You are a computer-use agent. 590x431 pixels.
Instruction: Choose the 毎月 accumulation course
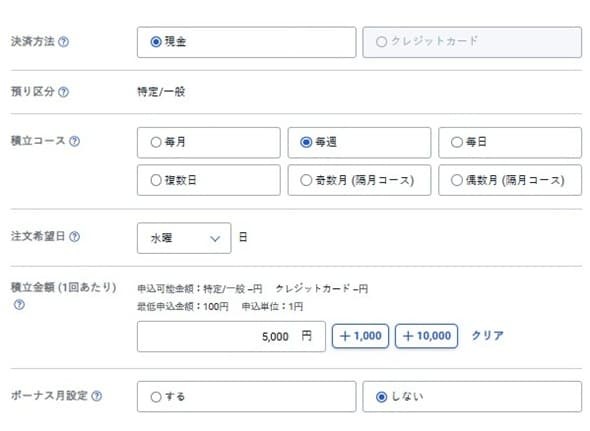click(209, 143)
